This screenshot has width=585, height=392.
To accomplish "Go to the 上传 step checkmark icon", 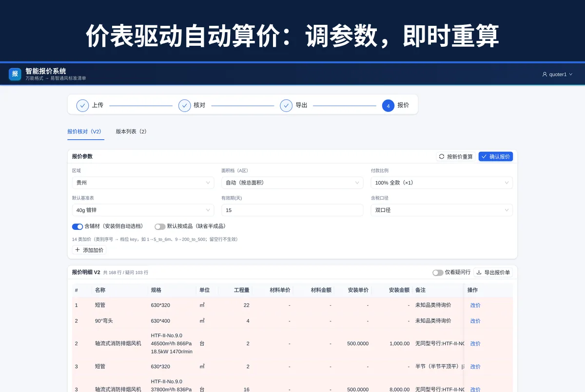I will 82,105.
